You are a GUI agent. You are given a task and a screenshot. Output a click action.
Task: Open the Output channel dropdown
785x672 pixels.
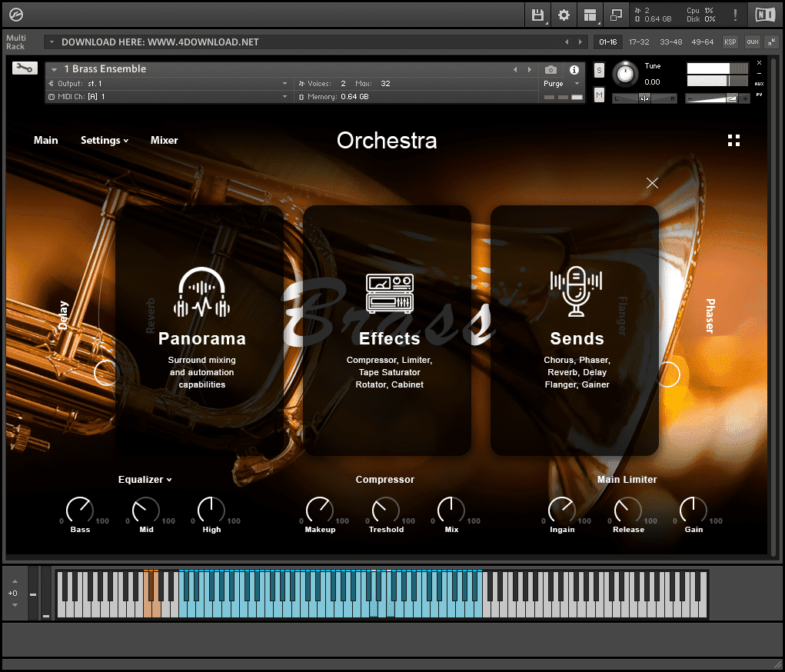pos(283,82)
